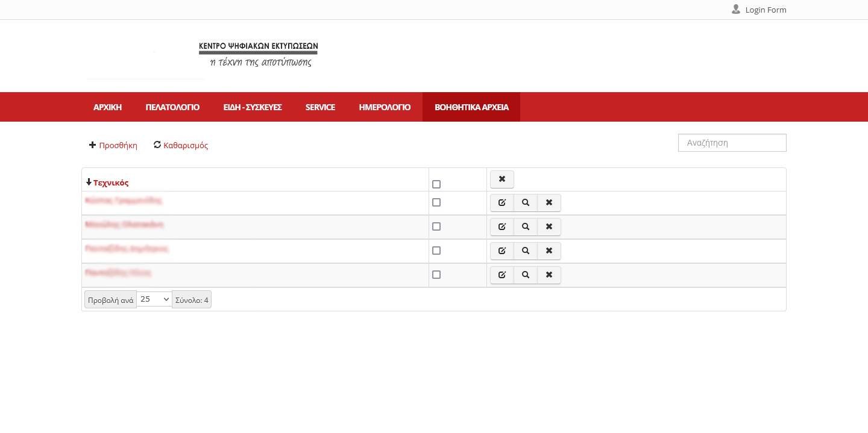Click the edit icon in the first technician row

(x=502, y=203)
